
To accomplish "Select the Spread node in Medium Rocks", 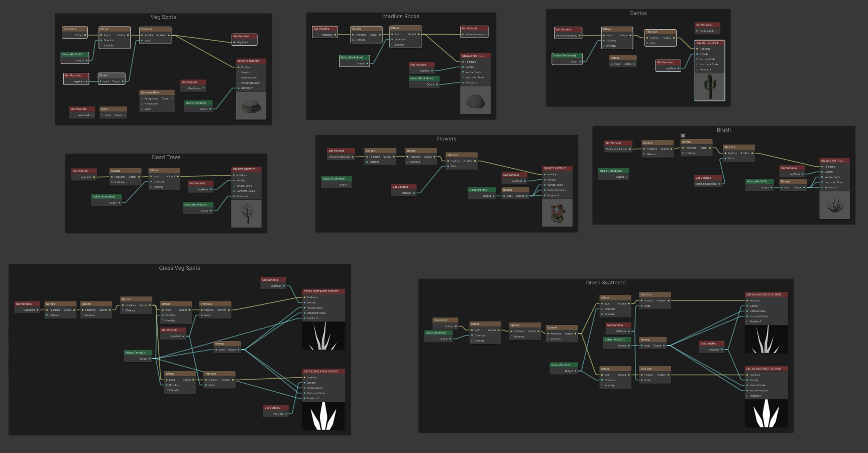I will [366, 34].
